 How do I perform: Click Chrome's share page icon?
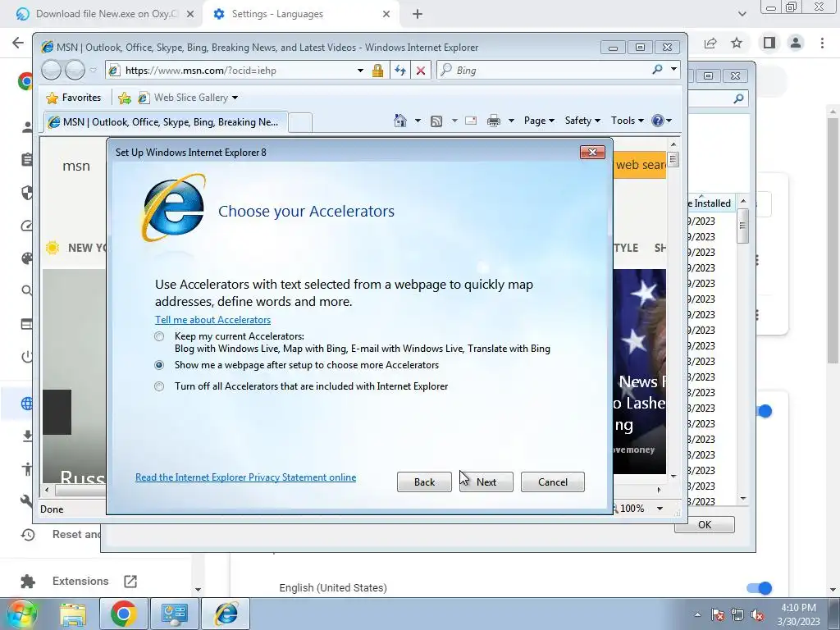coord(710,43)
